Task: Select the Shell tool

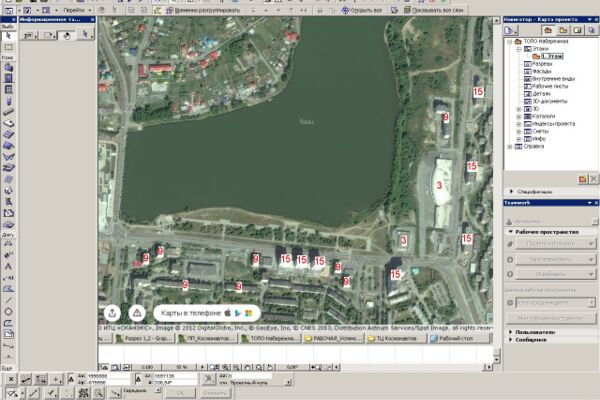Action: [8, 157]
